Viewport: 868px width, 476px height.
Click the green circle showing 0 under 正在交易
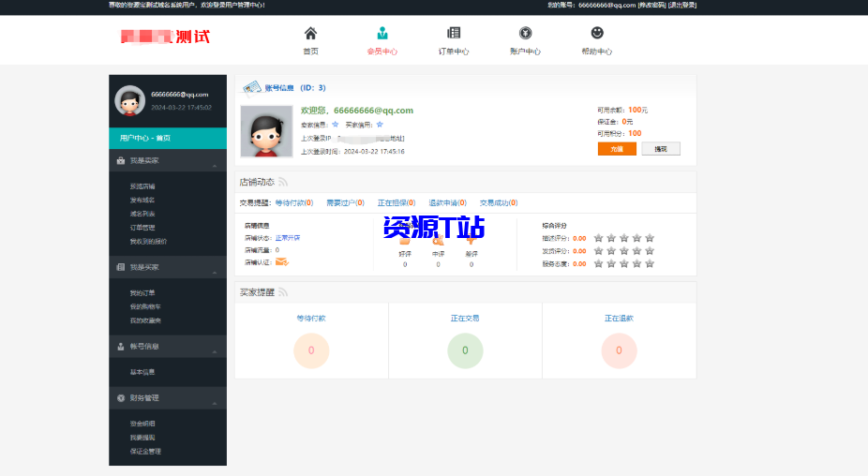465,350
